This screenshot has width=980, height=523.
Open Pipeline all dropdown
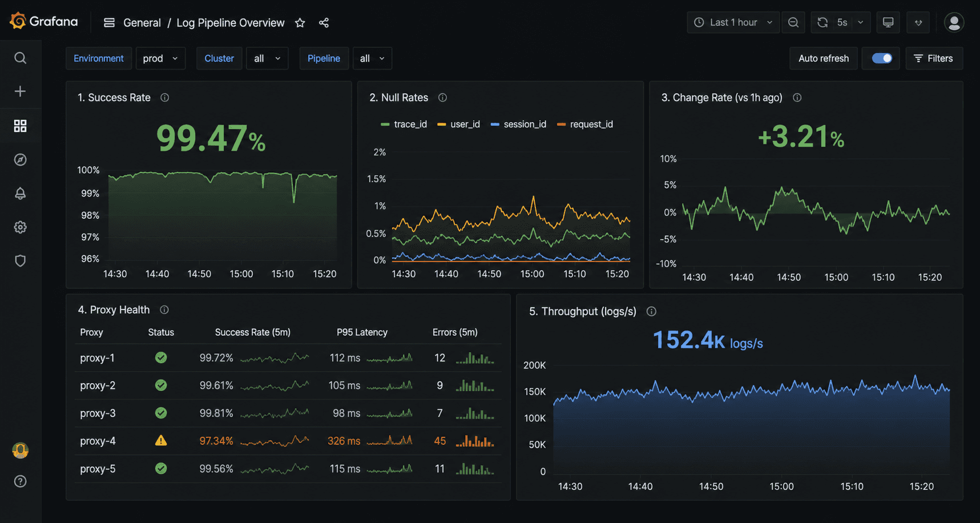click(372, 58)
